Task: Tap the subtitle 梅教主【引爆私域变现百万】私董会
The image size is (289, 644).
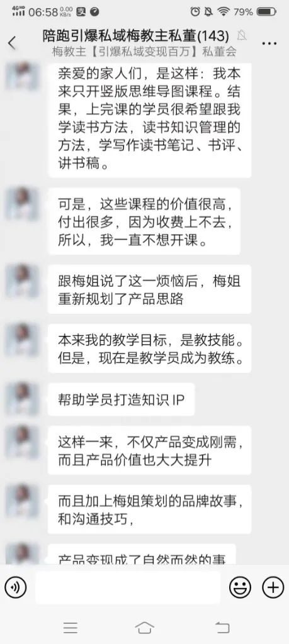Action: (x=144, y=52)
